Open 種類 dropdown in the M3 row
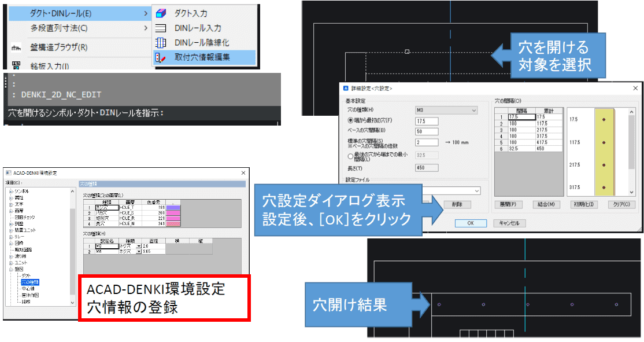This screenshot has width=644, height=342. [139, 246]
